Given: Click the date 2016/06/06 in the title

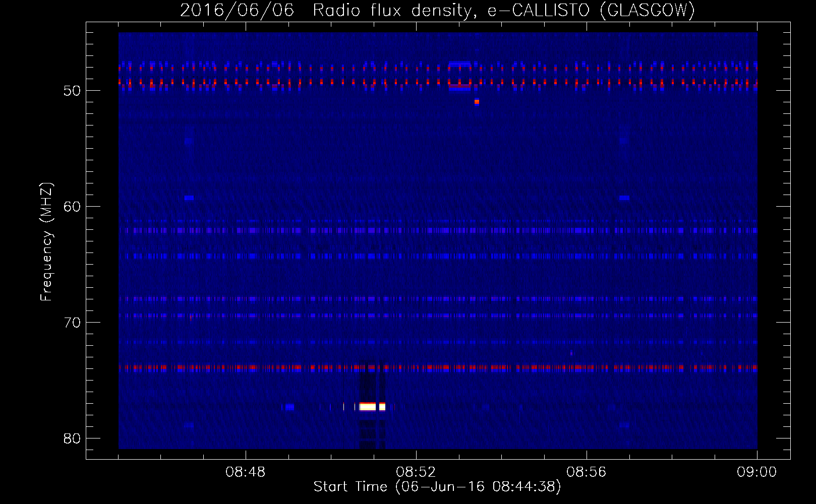Looking at the screenshot, I should coord(237,10).
